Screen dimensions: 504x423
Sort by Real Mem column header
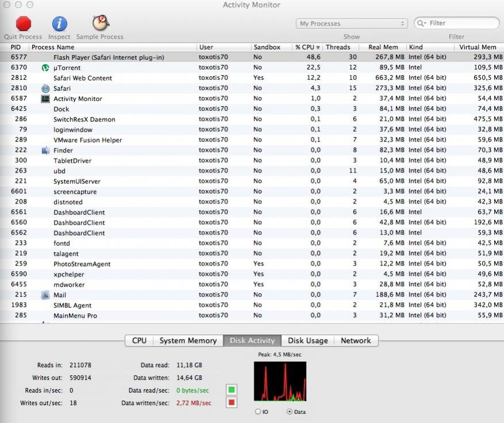point(383,47)
